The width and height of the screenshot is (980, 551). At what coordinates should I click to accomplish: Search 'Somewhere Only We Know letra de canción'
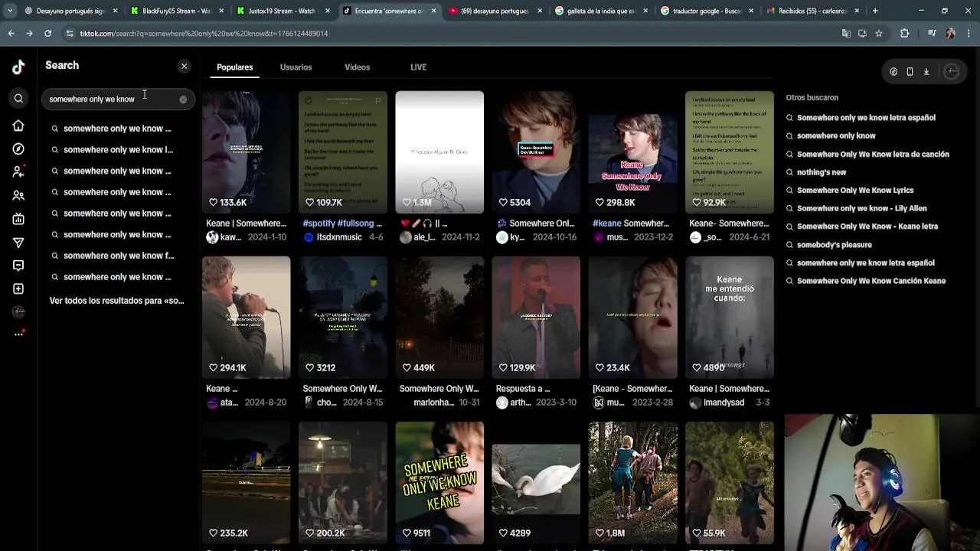[873, 155]
